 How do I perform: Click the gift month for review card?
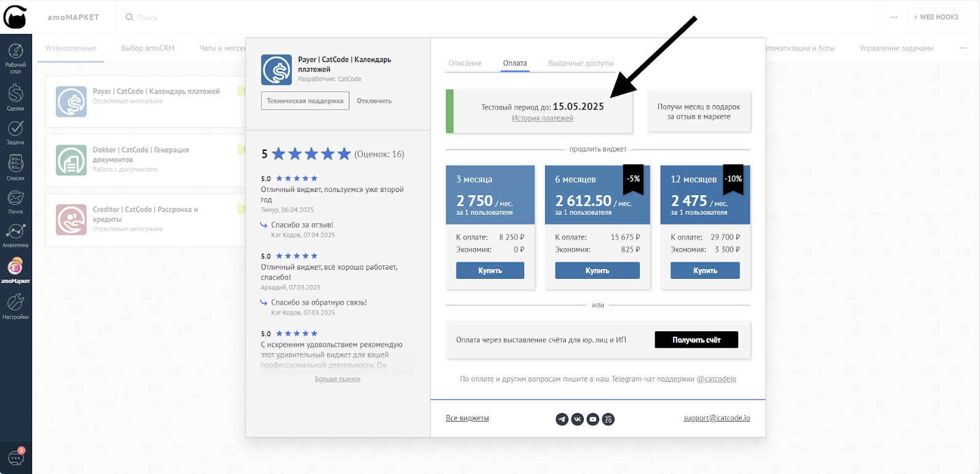click(x=699, y=111)
